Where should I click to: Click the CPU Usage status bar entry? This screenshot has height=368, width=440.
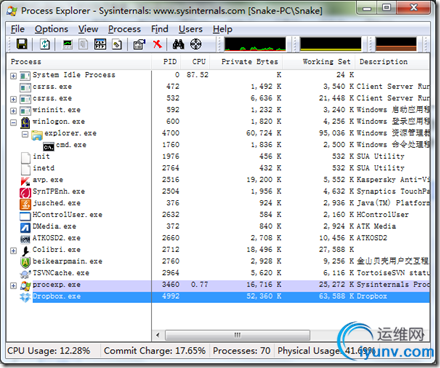click(x=49, y=351)
